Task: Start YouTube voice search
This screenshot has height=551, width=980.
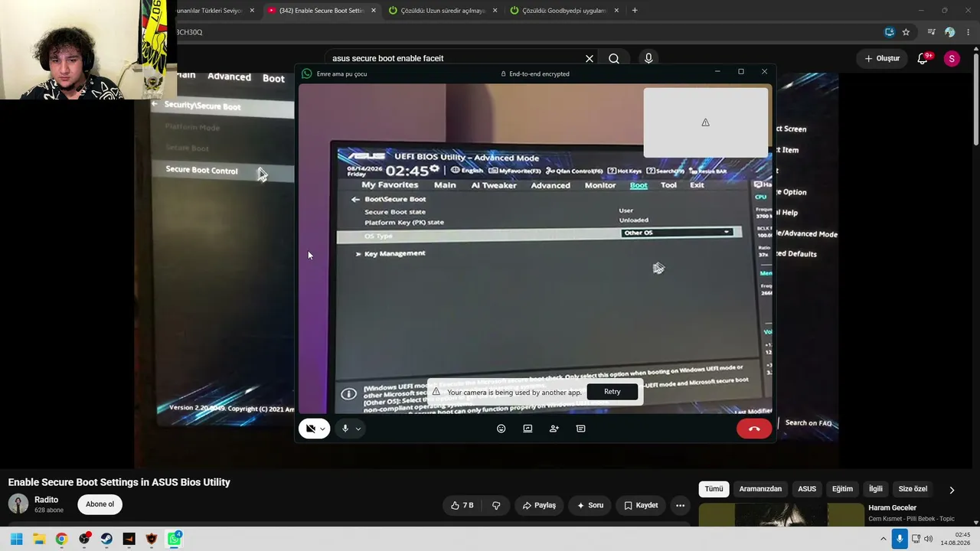Action: (x=648, y=58)
